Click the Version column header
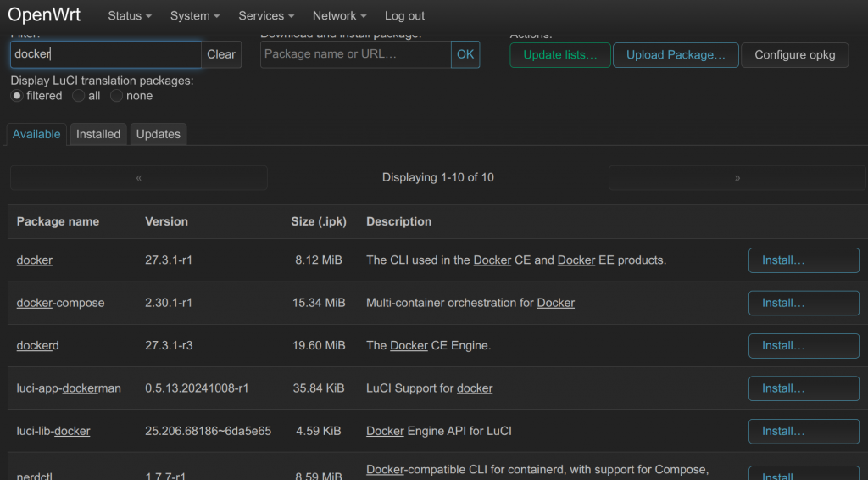Viewport: 868px width, 480px height. coord(167,221)
